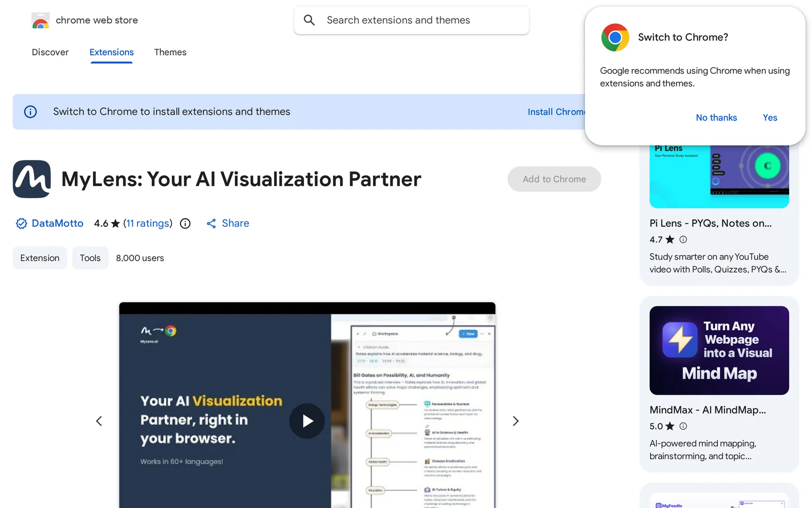Play the MyLens promo video
This screenshot has height=508, width=812.
coord(307,421)
